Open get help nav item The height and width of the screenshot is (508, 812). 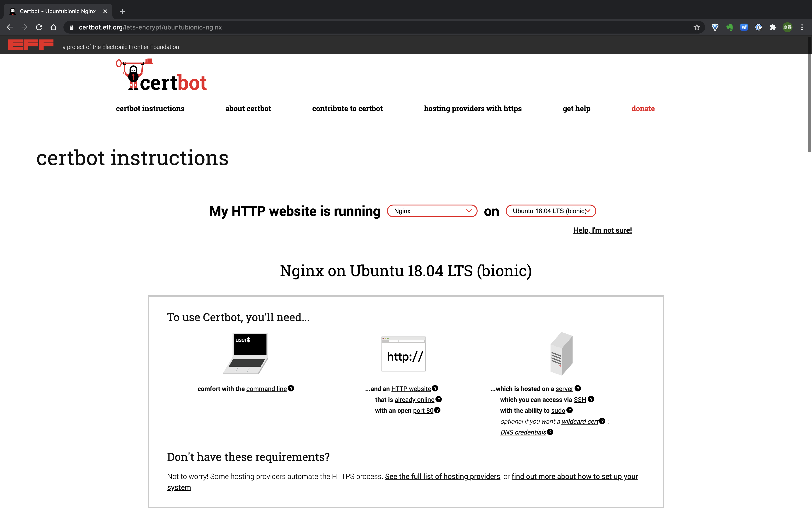576,109
